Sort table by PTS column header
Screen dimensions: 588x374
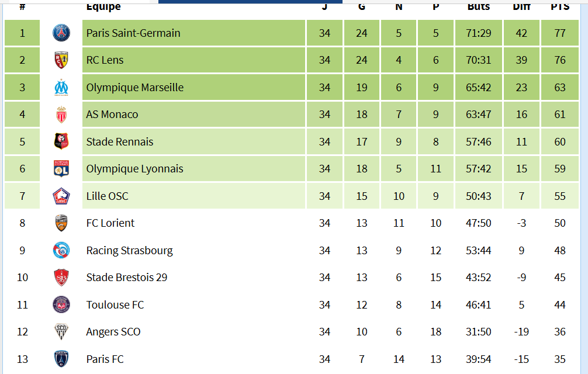point(560,6)
